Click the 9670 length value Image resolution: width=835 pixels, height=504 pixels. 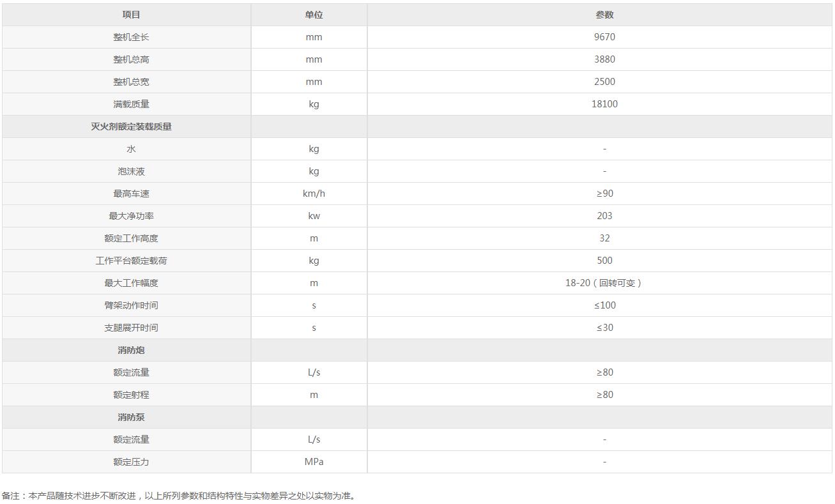tap(604, 37)
